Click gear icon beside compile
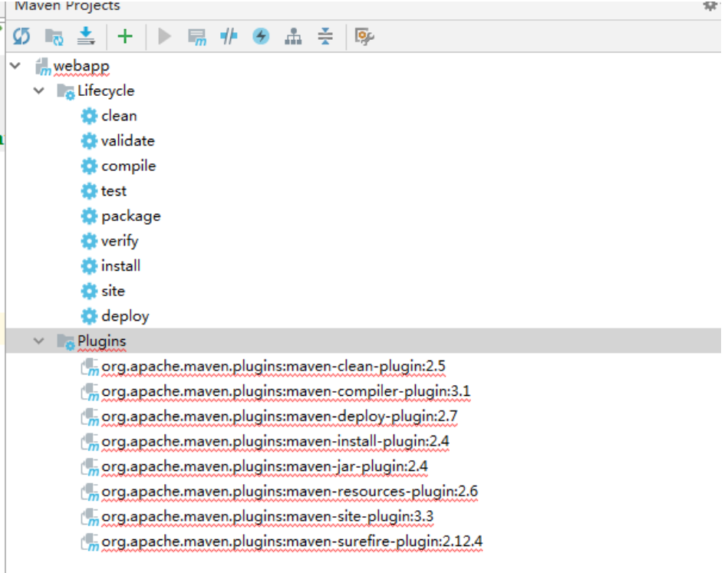Screen dimensions: 728x573 pos(89,166)
